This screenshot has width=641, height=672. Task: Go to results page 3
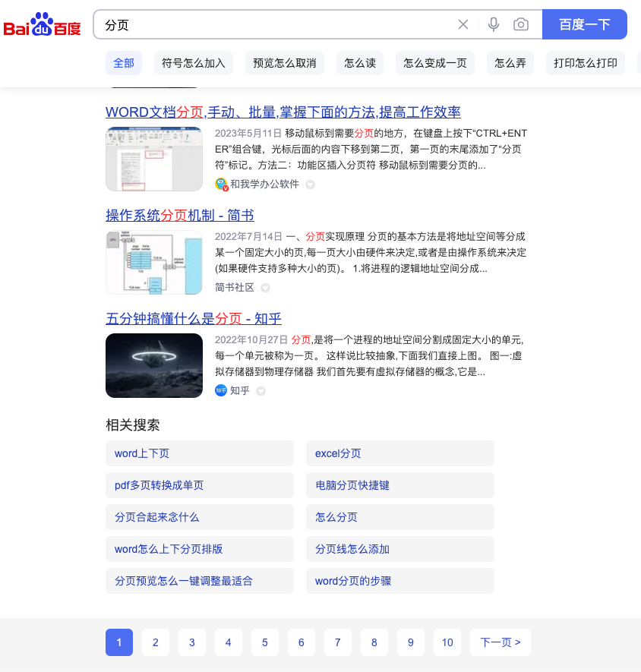click(x=192, y=642)
